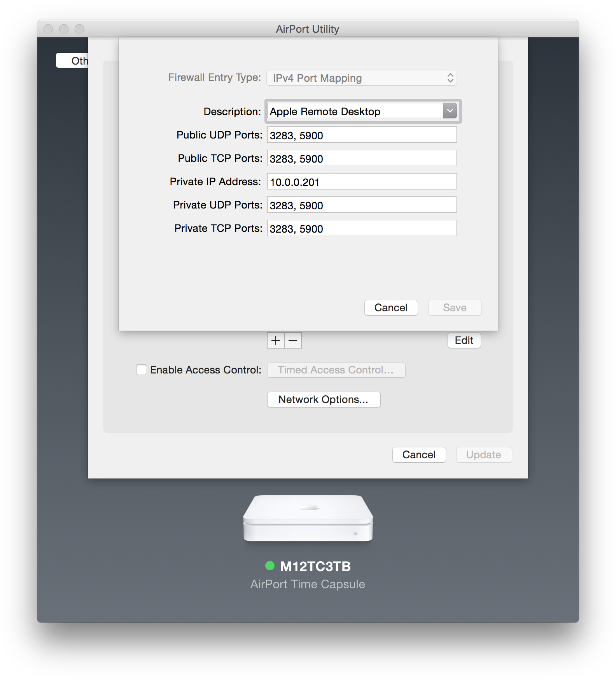Click the AirPort Time Capsule label
This screenshot has width=616, height=680.
click(308, 584)
